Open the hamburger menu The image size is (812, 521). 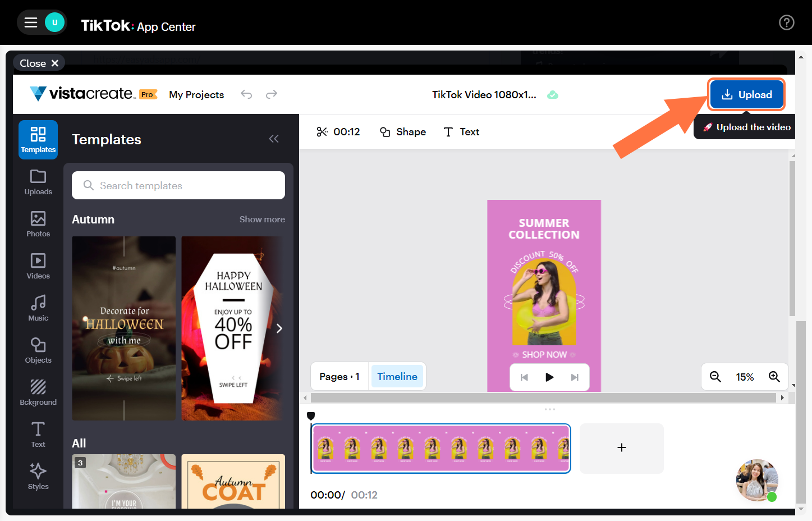click(x=31, y=22)
